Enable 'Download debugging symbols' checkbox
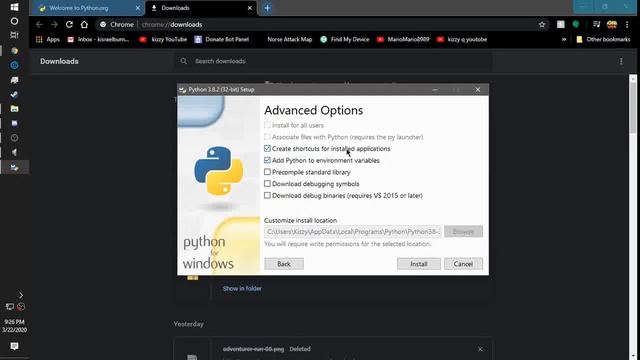640x360 pixels. pos(267,184)
